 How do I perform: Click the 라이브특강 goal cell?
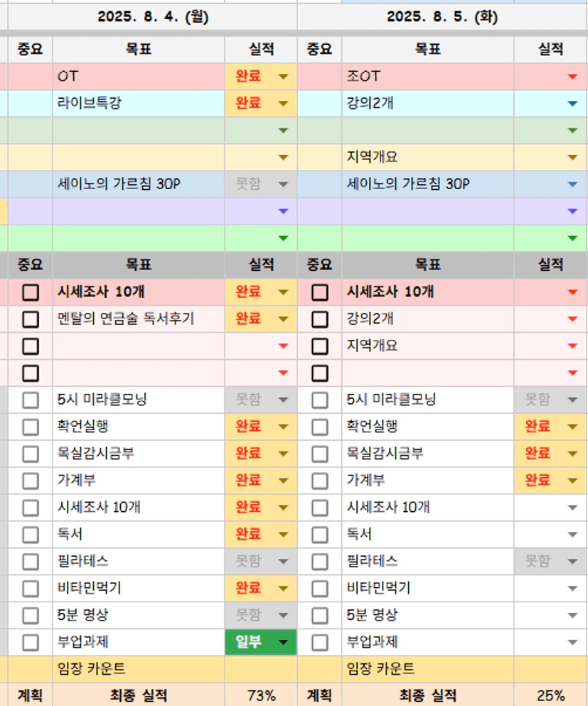click(139, 104)
